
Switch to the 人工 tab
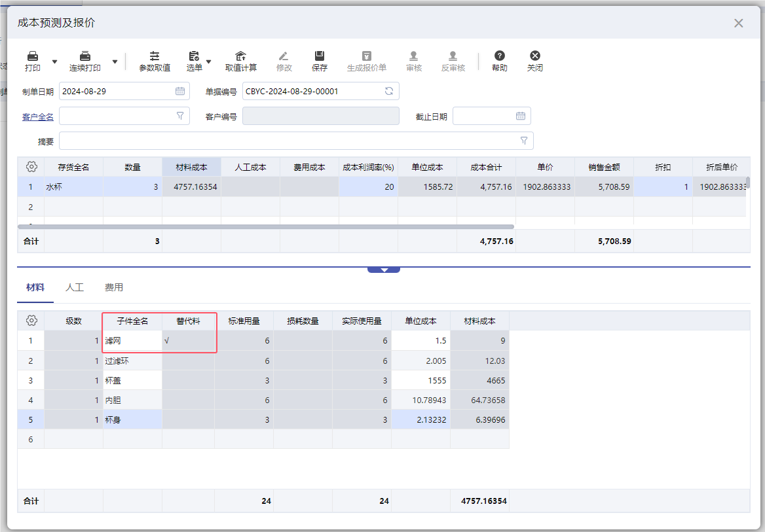click(75, 287)
